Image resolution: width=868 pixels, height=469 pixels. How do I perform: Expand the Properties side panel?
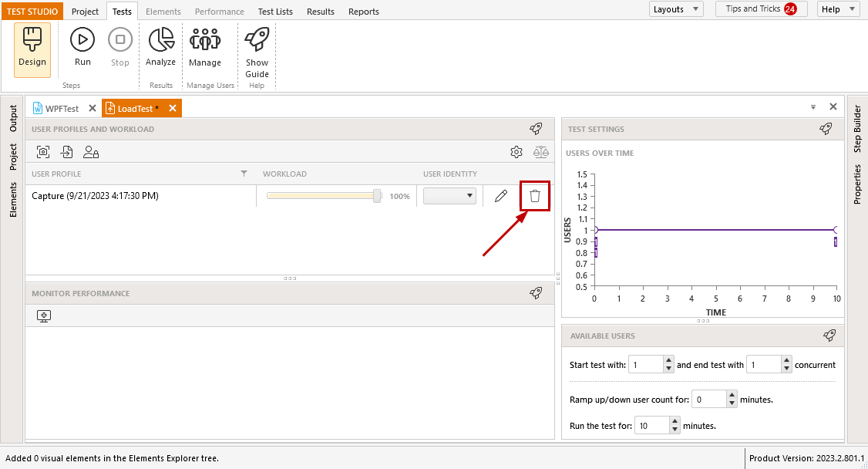coord(857,184)
